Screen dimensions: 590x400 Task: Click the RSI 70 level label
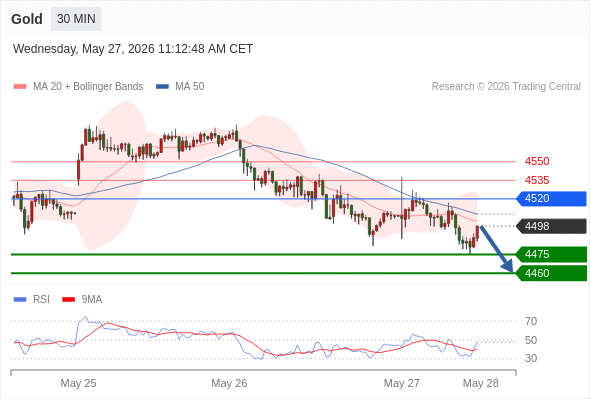(x=531, y=321)
